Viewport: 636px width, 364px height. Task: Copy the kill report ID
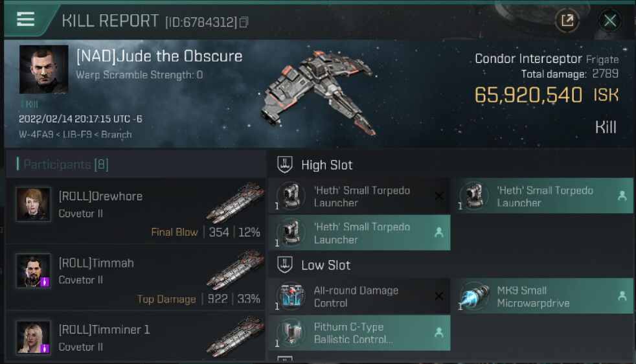point(244,22)
